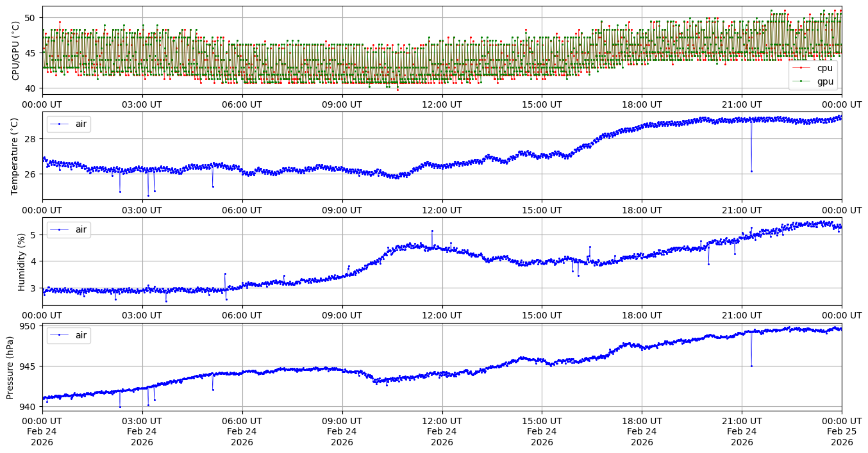The image size is (868, 453).
Task: Click the Pressure (hPa) y-axis label
Action: (x=11, y=367)
